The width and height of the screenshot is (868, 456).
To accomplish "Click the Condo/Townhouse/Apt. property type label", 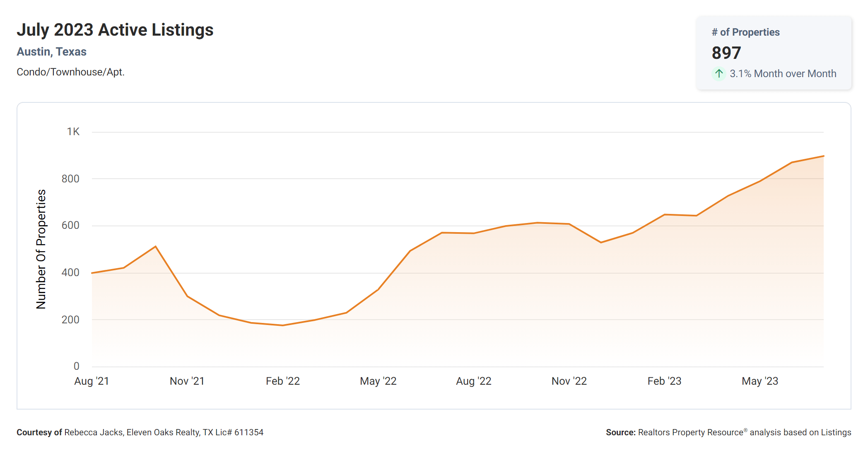I will click(70, 72).
